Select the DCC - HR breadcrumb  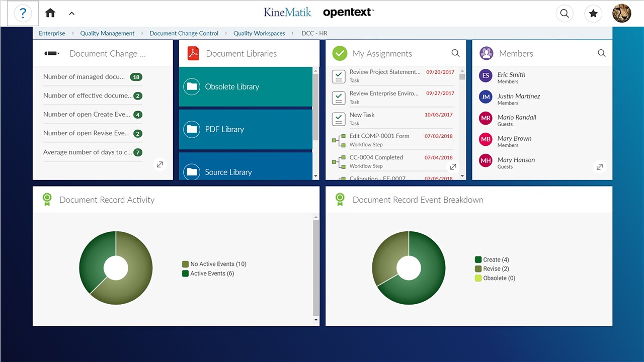tap(314, 33)
